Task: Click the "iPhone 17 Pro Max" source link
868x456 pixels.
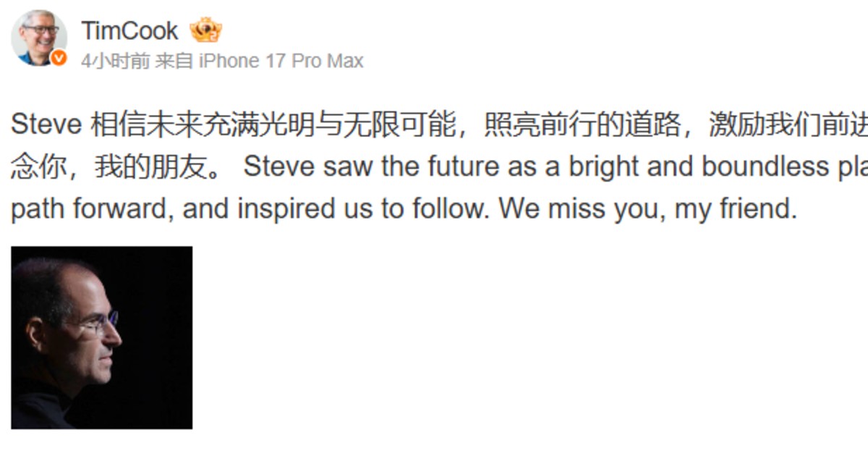Action: (x=281, y=61)
